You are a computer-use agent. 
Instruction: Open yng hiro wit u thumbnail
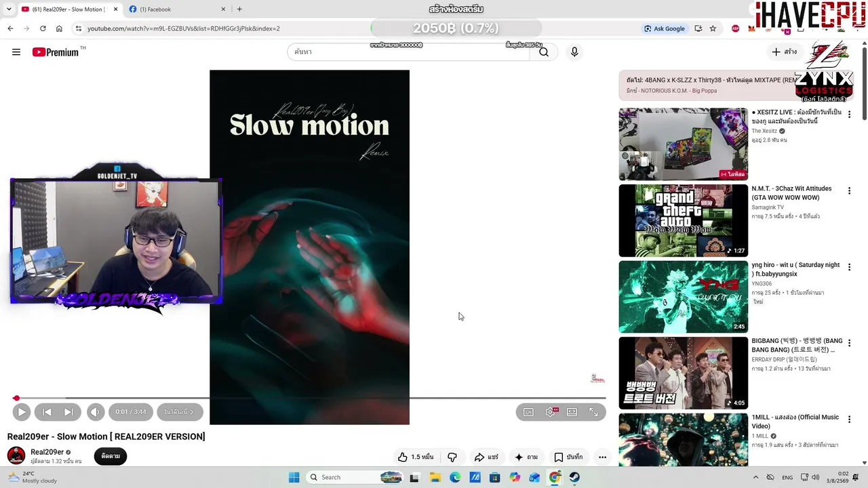[x=683, y=297]
